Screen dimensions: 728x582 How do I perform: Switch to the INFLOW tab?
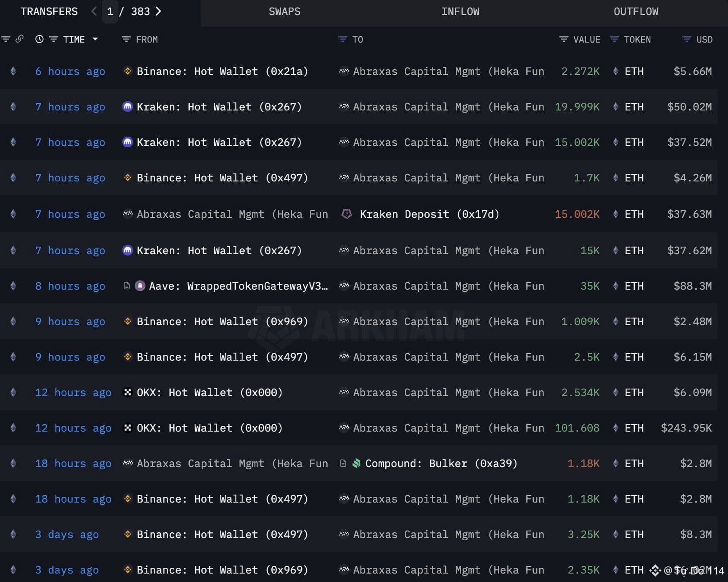(x=460, y=12)
